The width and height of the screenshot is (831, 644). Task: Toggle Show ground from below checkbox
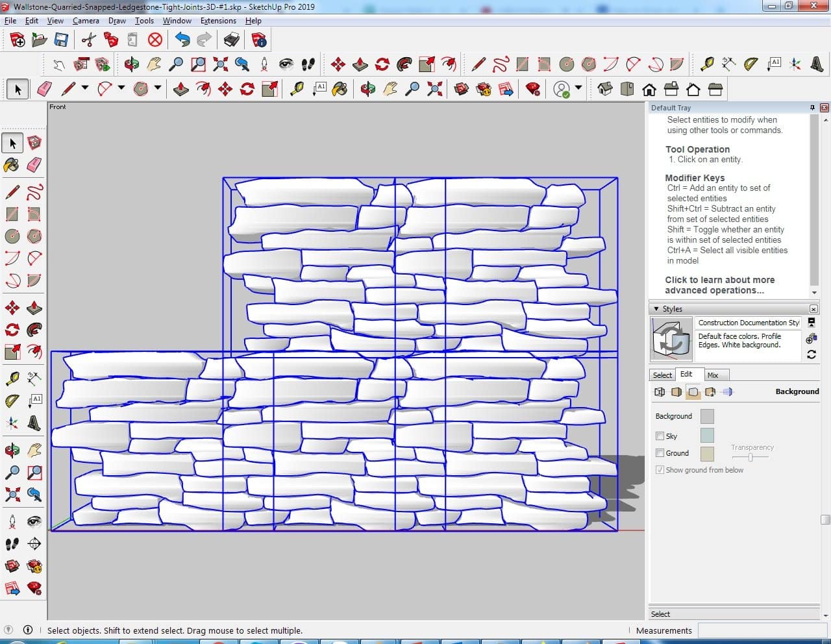[x=660, y=470]
